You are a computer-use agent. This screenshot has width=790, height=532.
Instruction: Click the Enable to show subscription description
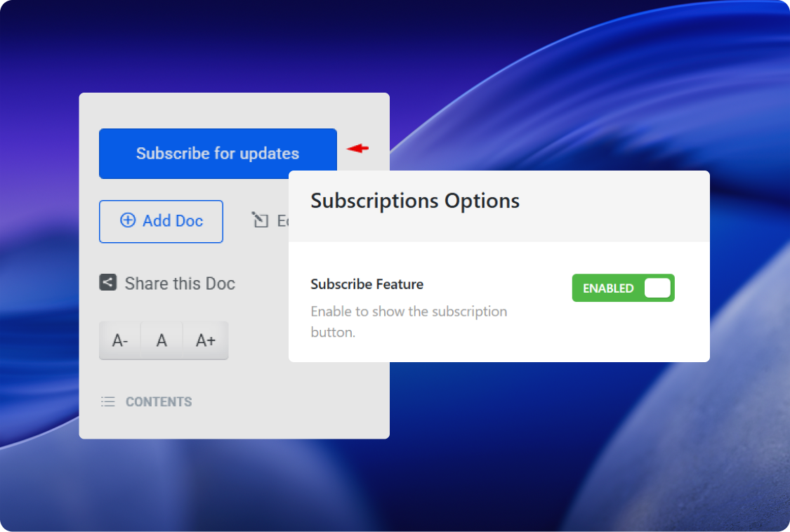409,321
